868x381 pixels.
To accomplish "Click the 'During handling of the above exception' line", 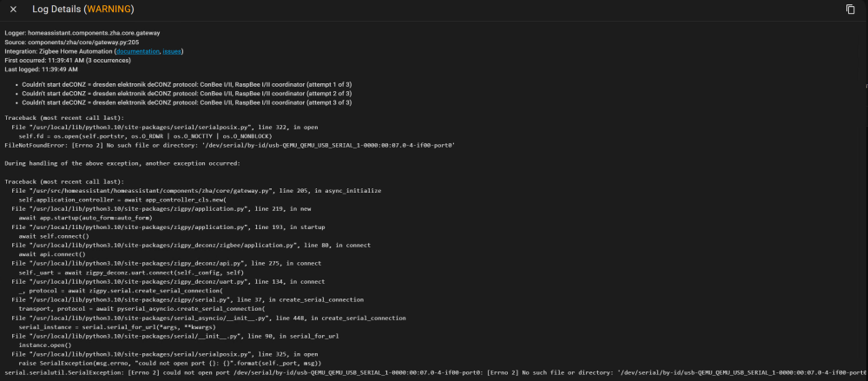I will [122, 163].
